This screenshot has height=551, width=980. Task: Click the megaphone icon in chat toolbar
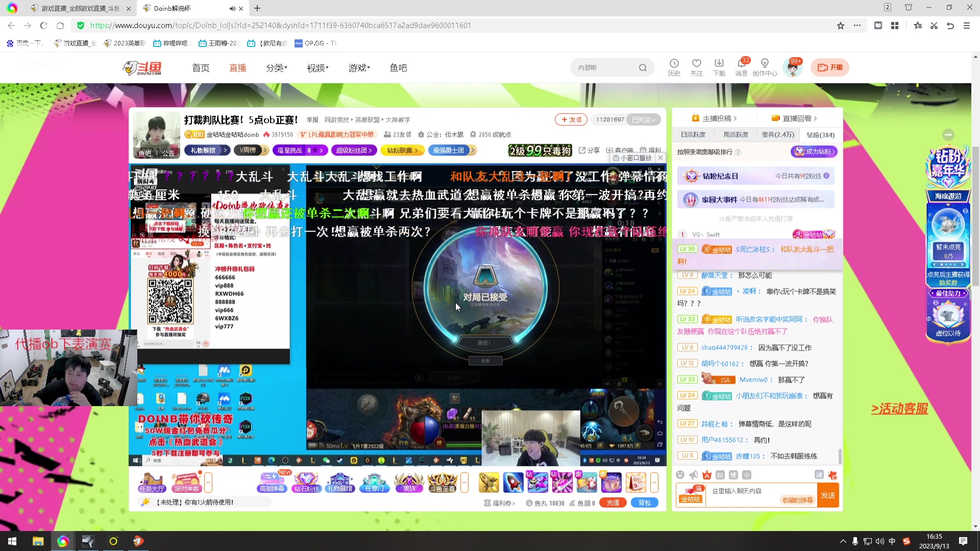(693, 475)
